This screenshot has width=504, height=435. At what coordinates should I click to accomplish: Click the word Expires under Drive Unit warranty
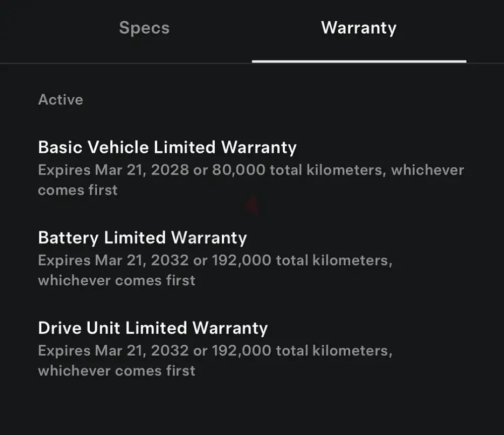click(64, 351)
